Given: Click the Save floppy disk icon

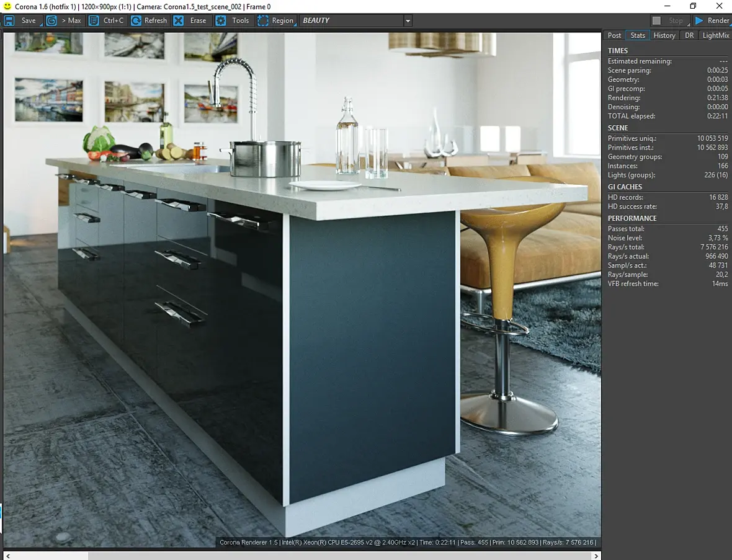Looking at the screenshot, I should (9, 20).
